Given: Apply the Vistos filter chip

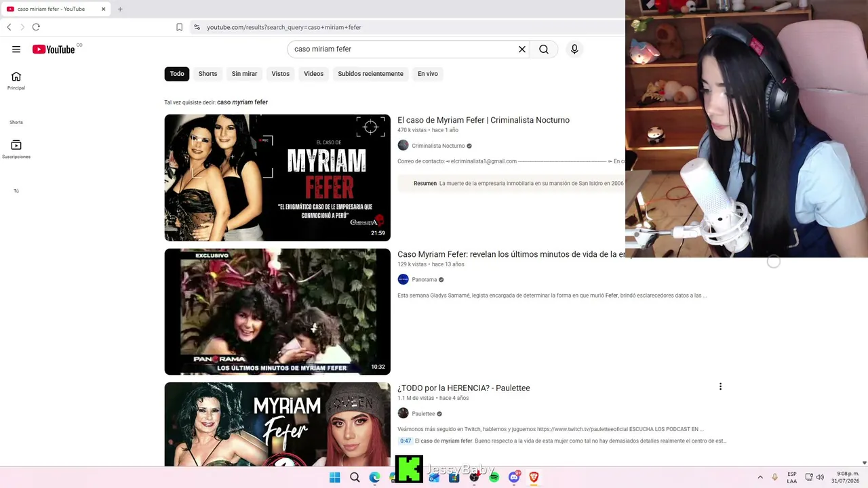Looking at the screenshot, I should (x=281, y=74).
